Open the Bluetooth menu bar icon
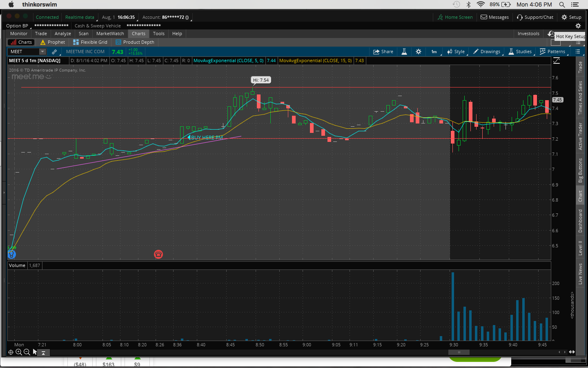 (x=469, y=4)
